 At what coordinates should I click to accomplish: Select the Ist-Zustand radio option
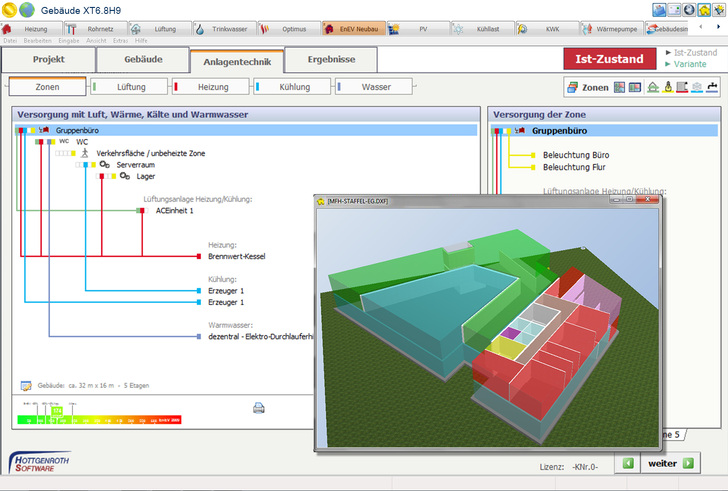pyautogui.click(x=694, y=52)
